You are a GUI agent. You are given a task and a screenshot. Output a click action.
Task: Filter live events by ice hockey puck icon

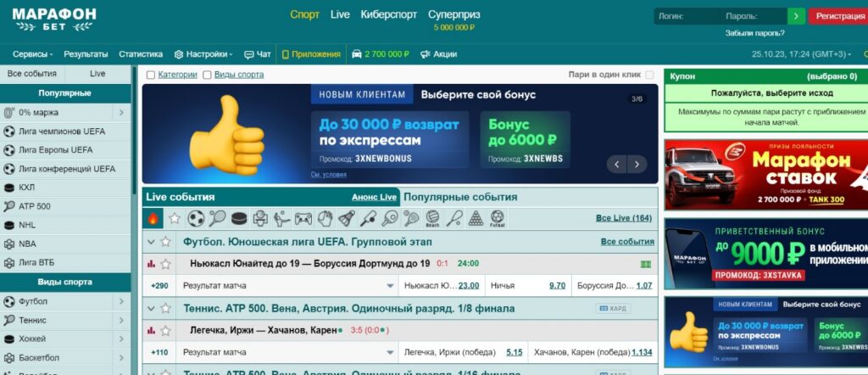(238, 218)
